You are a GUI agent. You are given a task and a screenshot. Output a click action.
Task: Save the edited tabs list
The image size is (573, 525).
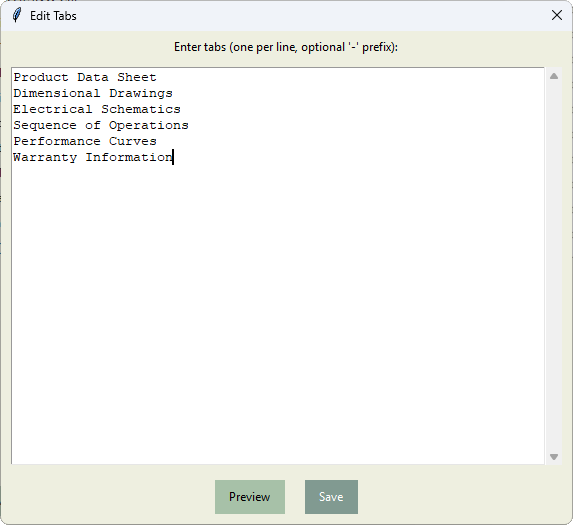[331, 497]
